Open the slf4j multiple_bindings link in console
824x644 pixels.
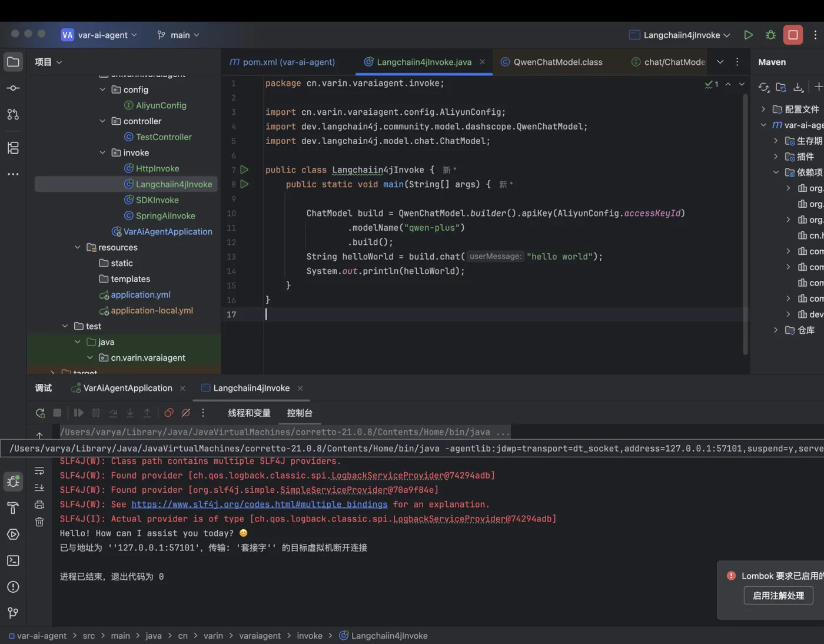pos(259,504)
